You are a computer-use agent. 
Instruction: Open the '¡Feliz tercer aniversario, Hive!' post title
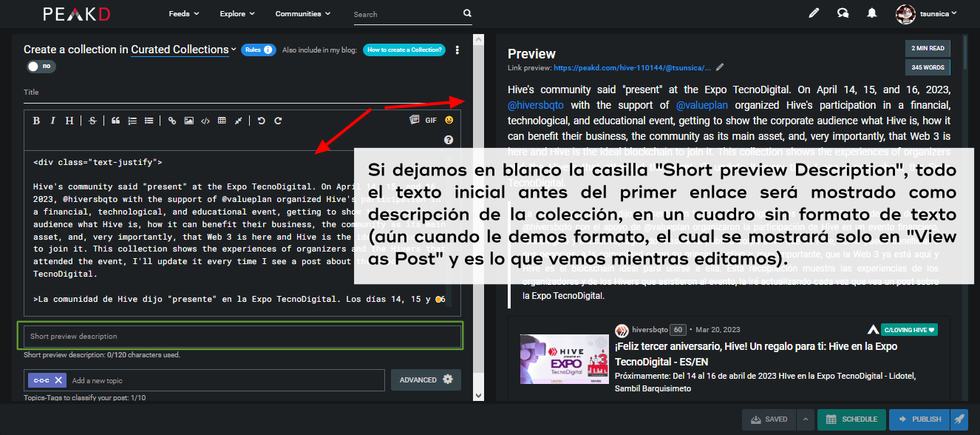point(756,353)
